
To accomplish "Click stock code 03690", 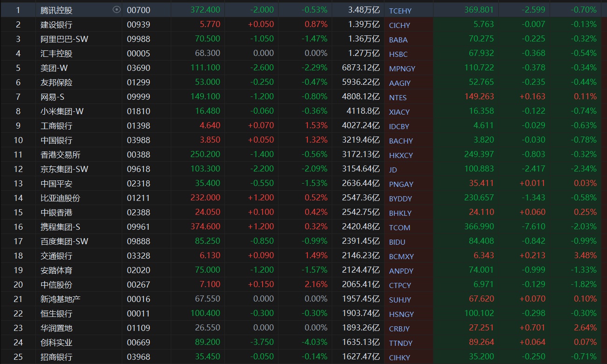I will pos(139,68).
